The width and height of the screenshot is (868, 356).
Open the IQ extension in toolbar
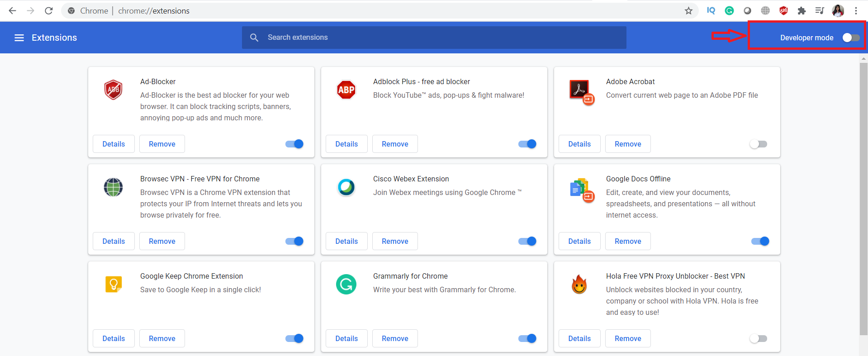[x=711, y=10]
